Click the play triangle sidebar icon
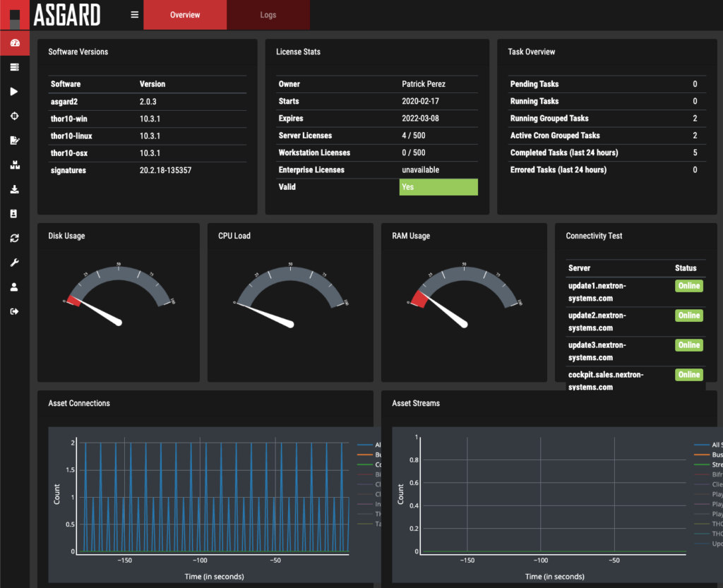 point(15,92)
